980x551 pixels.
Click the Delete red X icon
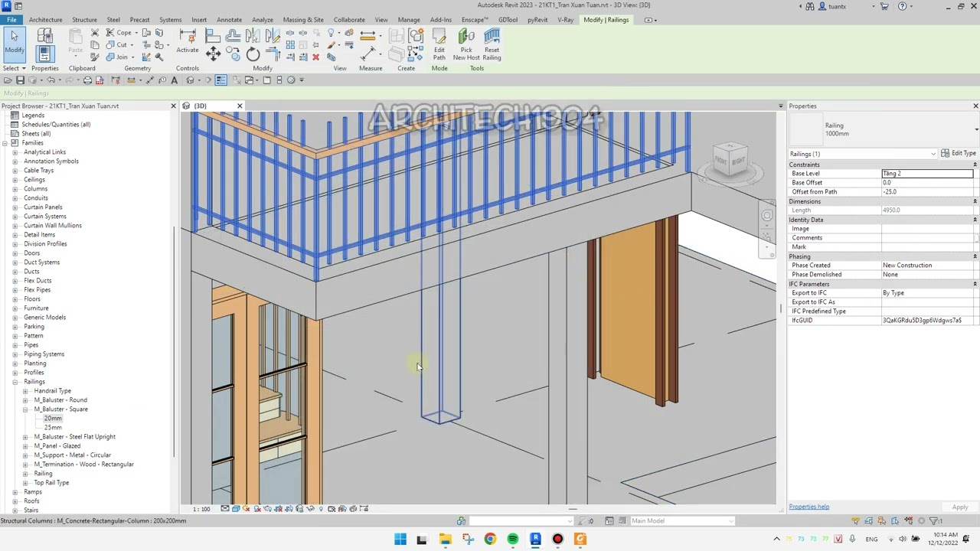(315, 57)
